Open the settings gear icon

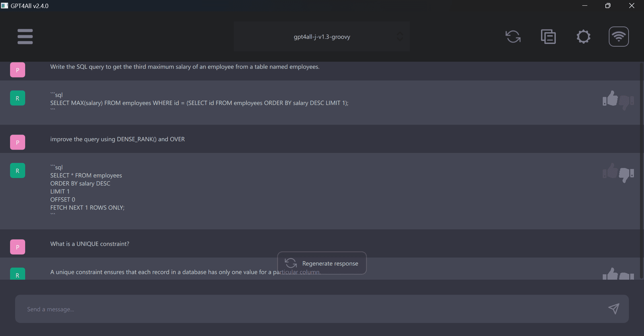584,37
